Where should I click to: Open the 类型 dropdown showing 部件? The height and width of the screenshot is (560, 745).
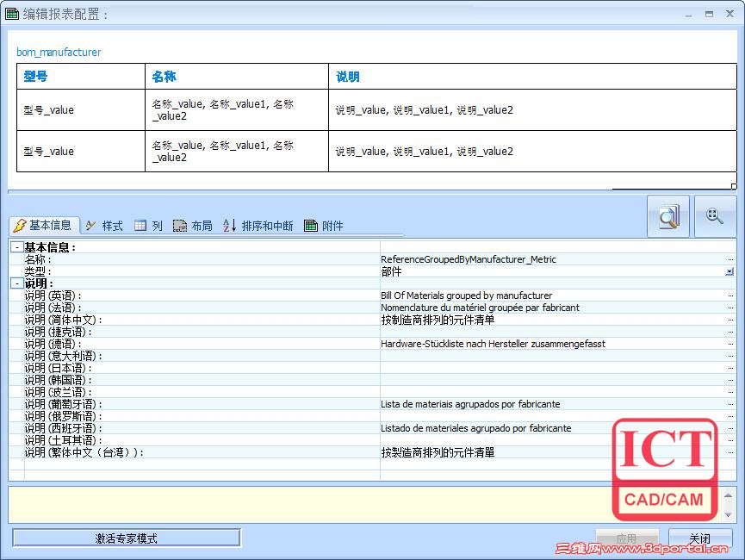[729, 271]
